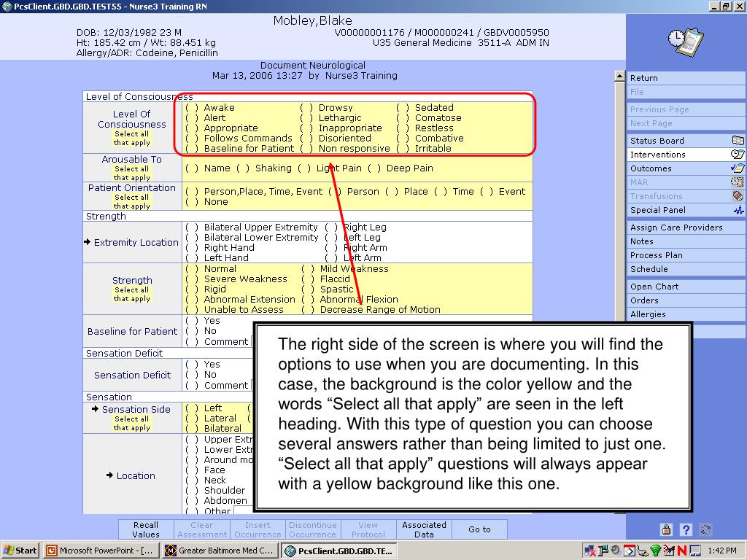Open Status Board via its book icon

pyautogui.click(x=738, y=141)
